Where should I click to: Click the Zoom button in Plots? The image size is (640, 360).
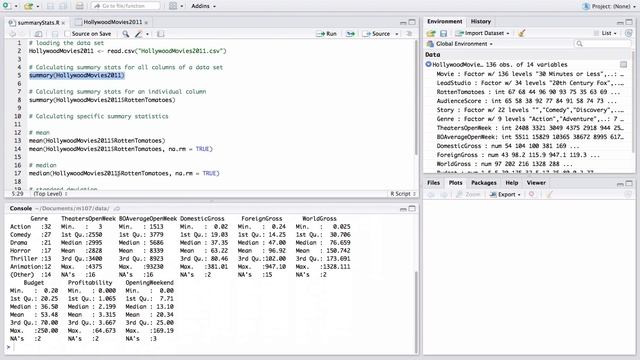coord(469,194)
